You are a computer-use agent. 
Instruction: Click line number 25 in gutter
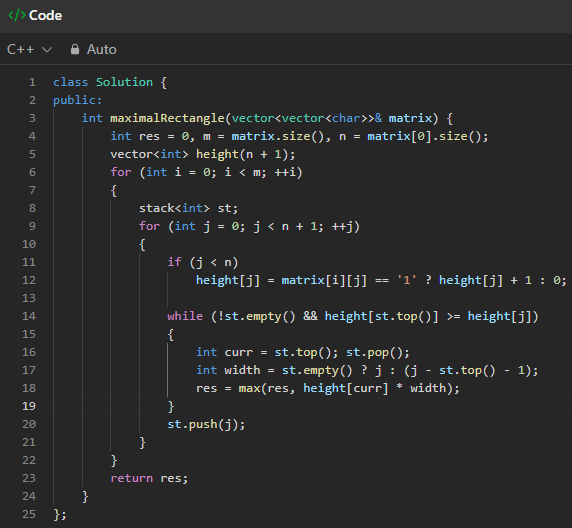point(29,514)
